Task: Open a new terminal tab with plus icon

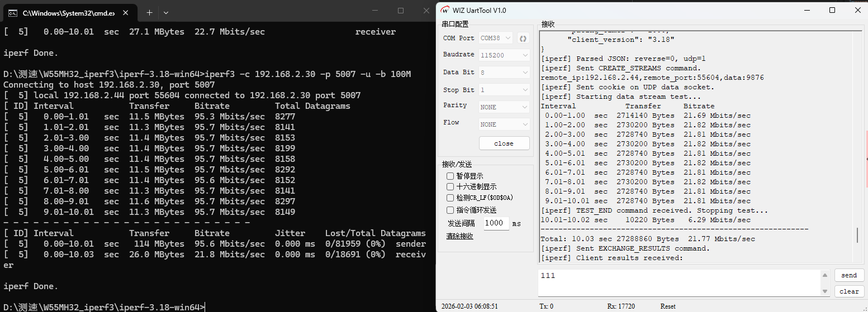Action: [149, 12]
